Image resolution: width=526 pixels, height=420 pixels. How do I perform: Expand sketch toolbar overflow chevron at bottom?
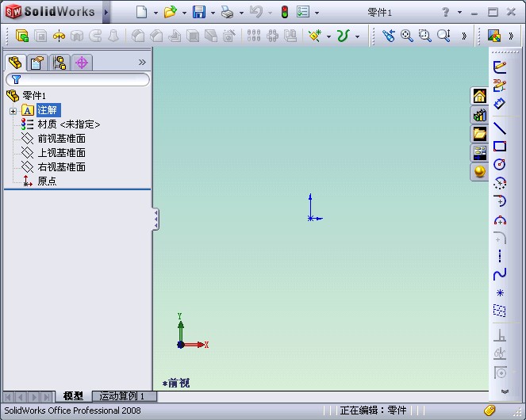pyautogui.click(x=505, y=391)
